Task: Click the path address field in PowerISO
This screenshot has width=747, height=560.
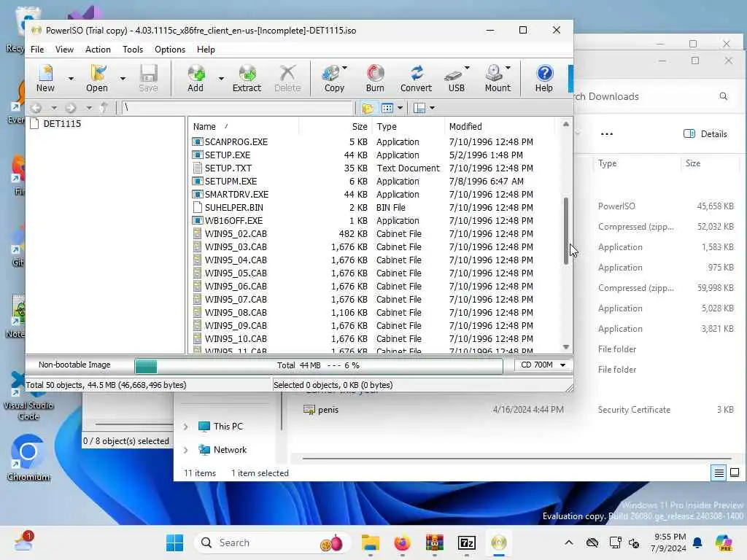Action: [x=237, y=108]
